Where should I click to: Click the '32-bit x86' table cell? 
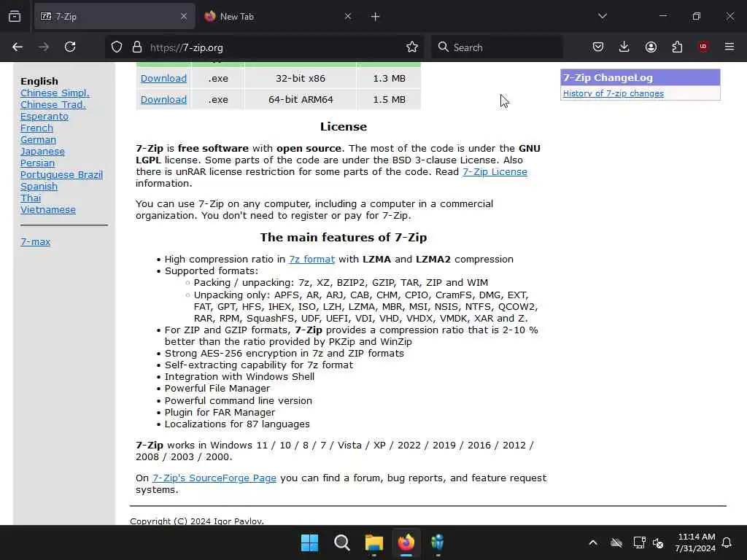tap(300, 78)
